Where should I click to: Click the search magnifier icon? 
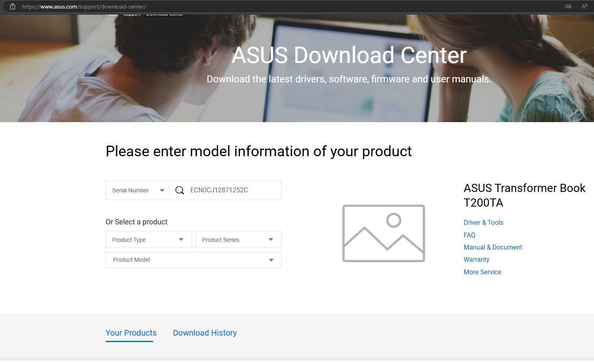click(x=179, y=190)
